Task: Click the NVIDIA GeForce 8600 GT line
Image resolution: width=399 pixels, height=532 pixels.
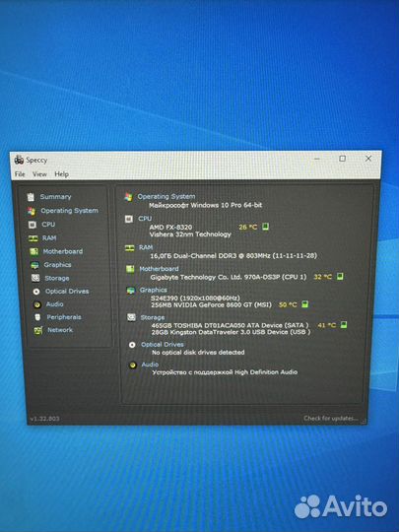Action: [x=212, y=305]
